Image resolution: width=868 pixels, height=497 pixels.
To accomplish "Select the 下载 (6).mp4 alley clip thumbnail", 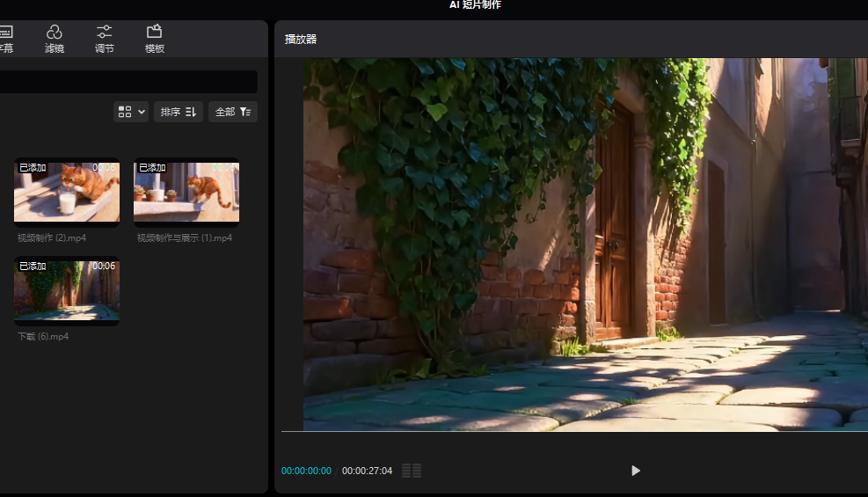I will point(67,291).
